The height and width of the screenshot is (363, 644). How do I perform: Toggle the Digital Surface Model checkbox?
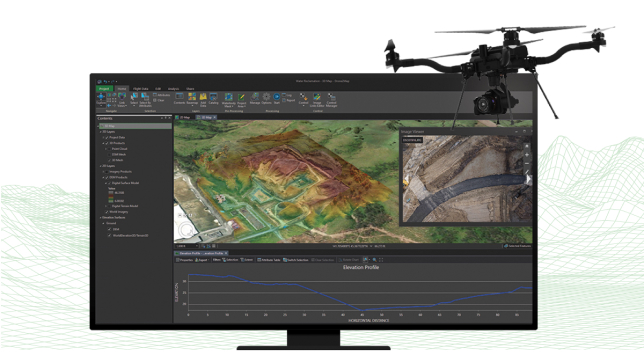click(110, 183)
